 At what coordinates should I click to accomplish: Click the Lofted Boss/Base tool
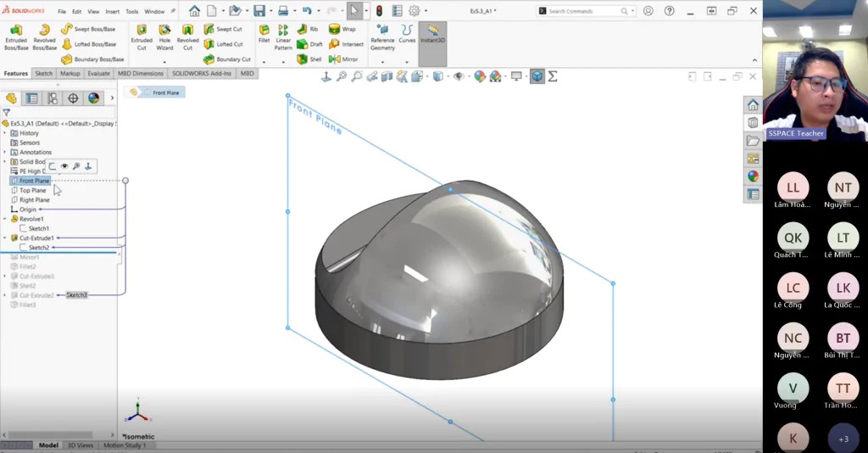(88, 44)
